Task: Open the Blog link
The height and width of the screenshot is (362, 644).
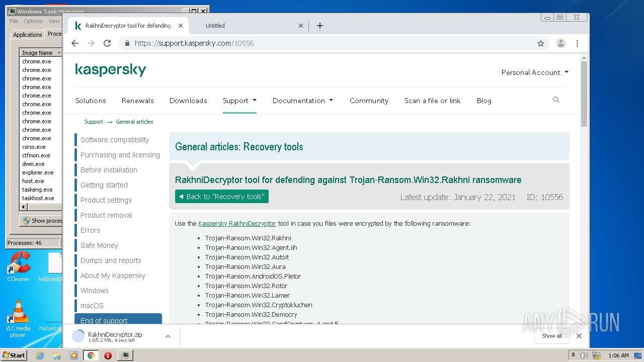Action: (484, 101)
